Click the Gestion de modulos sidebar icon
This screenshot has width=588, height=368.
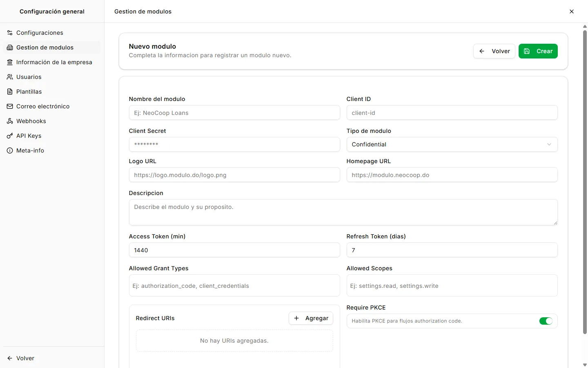point(10,47)
